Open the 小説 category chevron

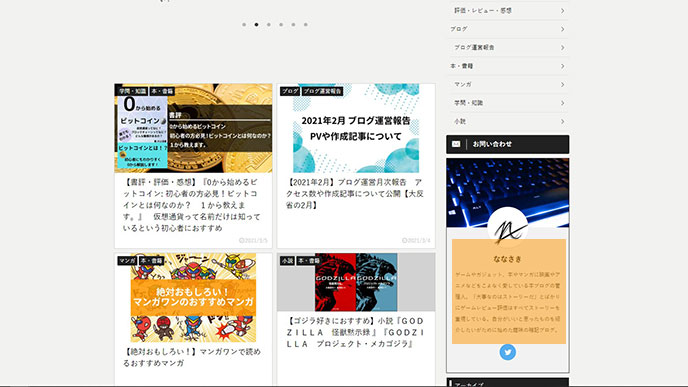(563, 122)
